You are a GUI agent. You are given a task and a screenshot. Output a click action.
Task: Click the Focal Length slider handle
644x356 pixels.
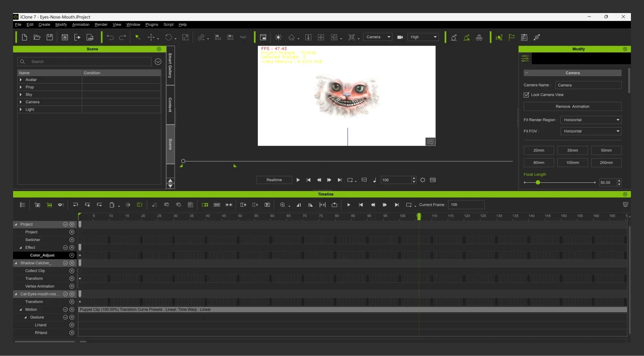coord(538,182)
